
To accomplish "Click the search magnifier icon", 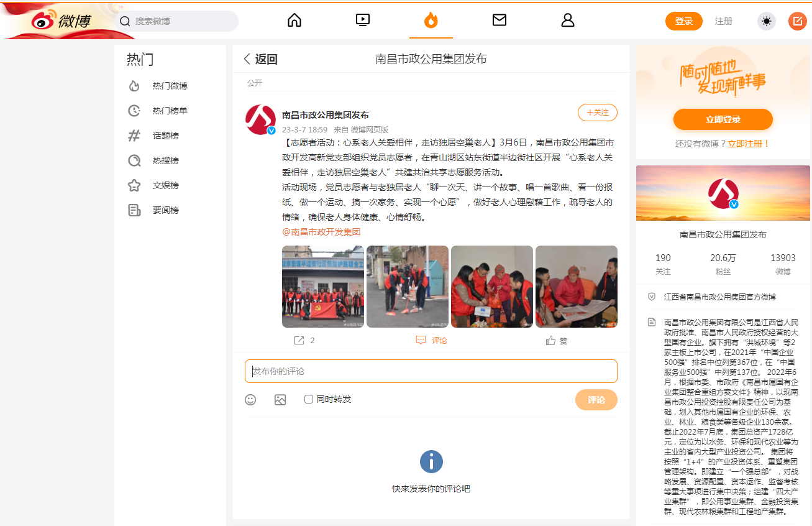I will coord(125,21).
